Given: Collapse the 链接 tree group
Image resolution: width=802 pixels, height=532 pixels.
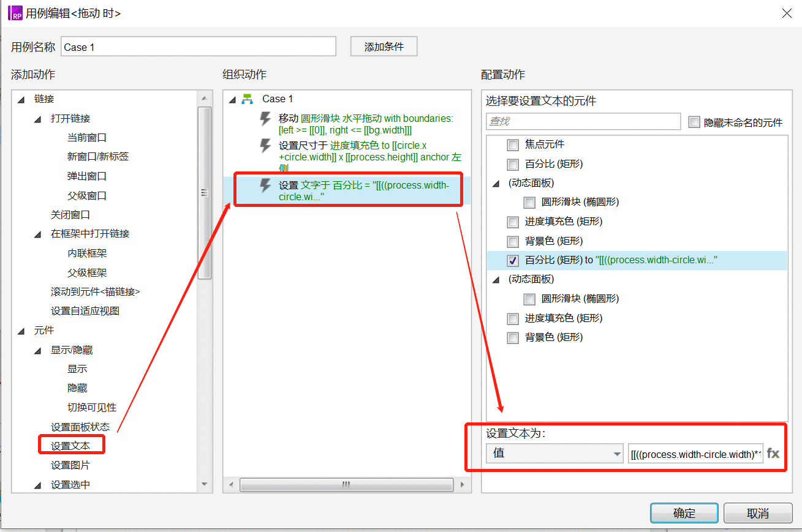Looking at the screenshot, I should (21, 99).
